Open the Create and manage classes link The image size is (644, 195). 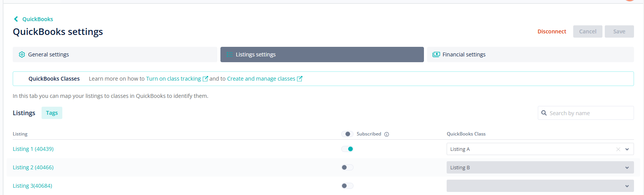(261, 79)
